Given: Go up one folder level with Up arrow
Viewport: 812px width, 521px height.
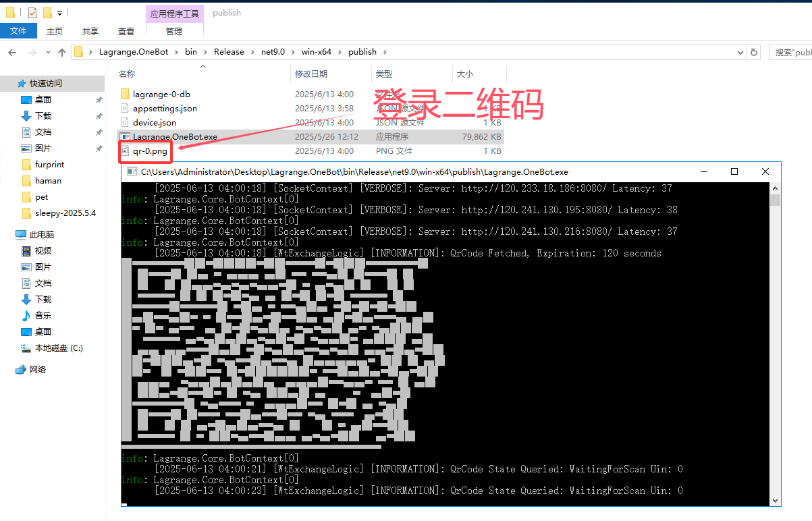Looking at the screenshot, I should click(x=62, y=52).
